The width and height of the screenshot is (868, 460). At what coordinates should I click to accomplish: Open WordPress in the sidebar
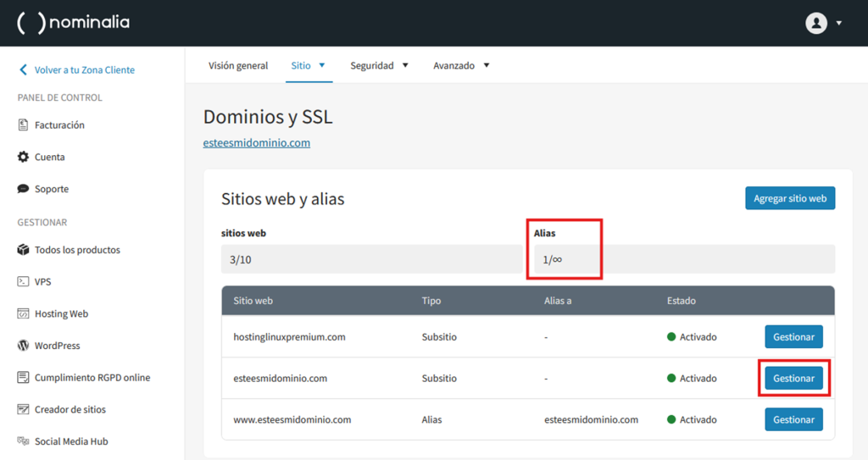[57, 346]
